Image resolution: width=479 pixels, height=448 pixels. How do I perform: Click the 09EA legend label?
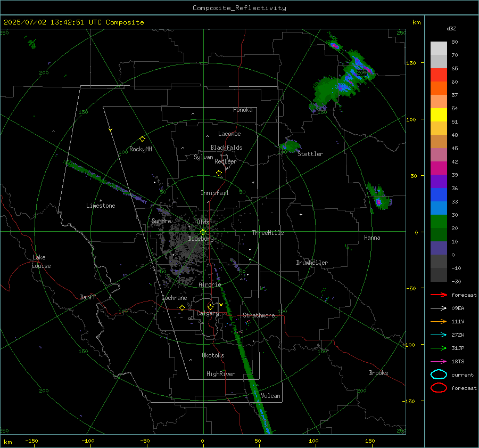click(458, 308)
